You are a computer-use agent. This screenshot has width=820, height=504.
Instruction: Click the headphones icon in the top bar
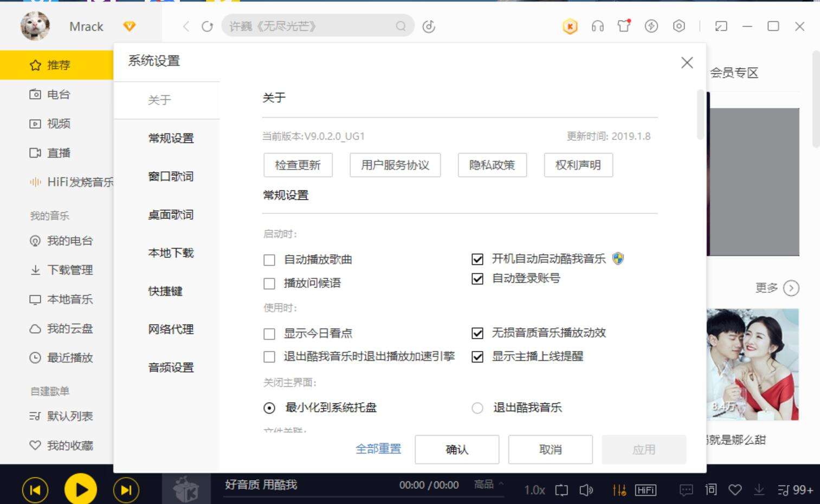(597, 26)
